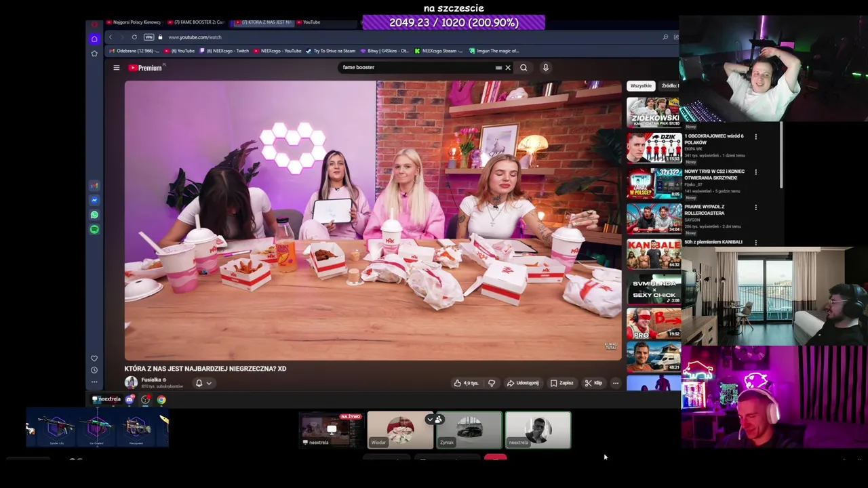Open 'PRAWIE WYPADŁ Z ROLLERCOASTERA' video

click(705, 210)
